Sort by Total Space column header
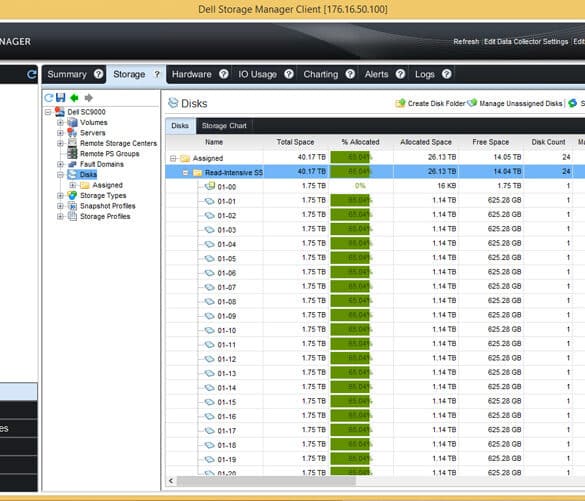 coord(295,142)
